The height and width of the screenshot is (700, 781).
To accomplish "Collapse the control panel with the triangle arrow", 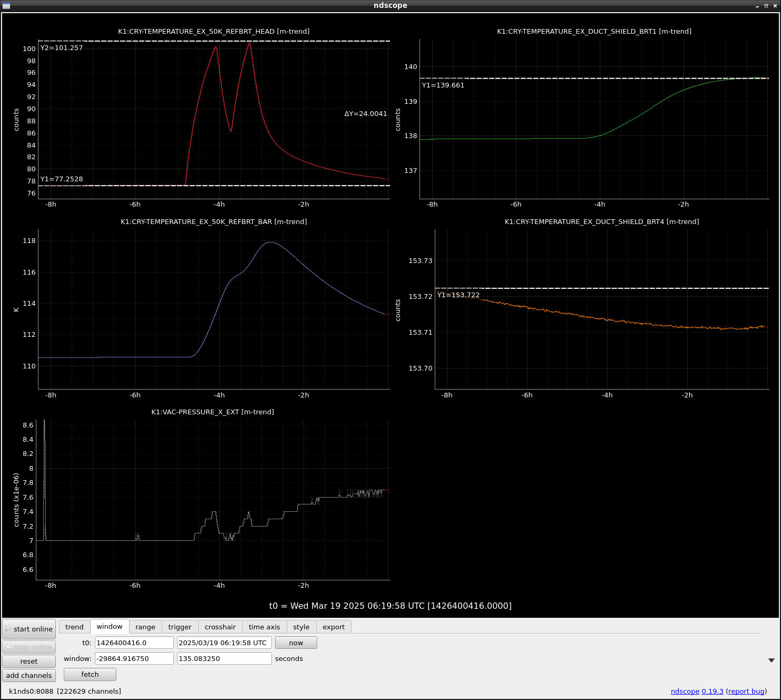I will point(772,660).
